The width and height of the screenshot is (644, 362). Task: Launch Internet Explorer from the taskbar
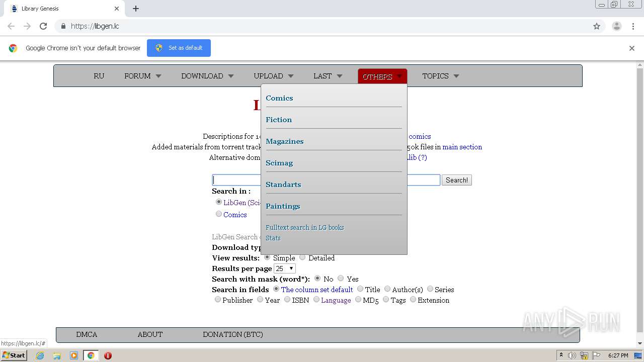pyautogui.click(x=40, y=355)
